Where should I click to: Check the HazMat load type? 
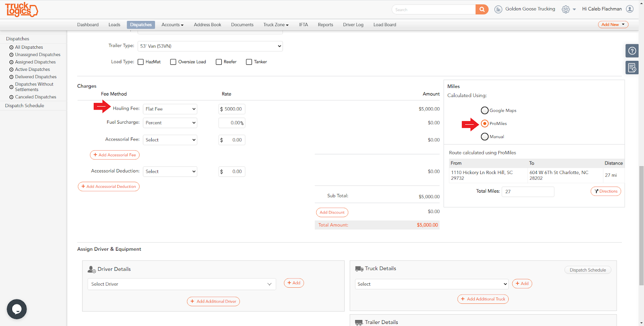[x=140, y=62]
